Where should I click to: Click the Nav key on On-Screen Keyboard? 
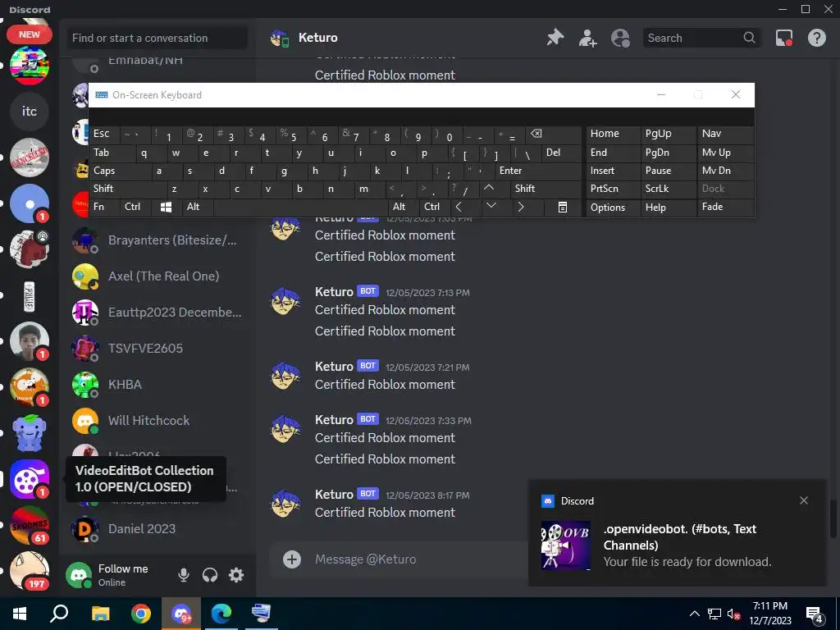[725, 135]
